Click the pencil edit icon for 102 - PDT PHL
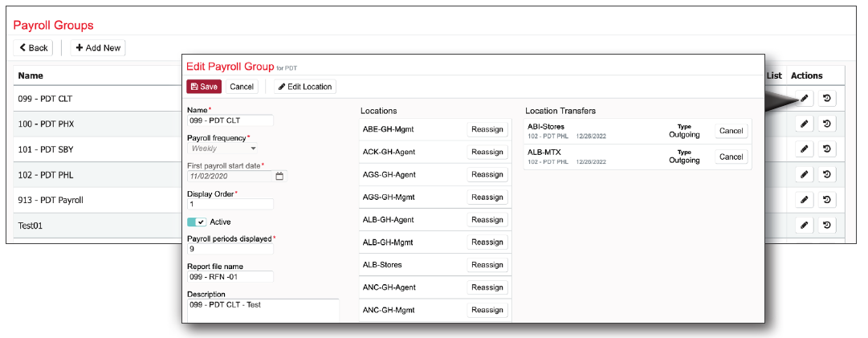The width and height of the screenshot is (868, 338). [x=804, y=174]
